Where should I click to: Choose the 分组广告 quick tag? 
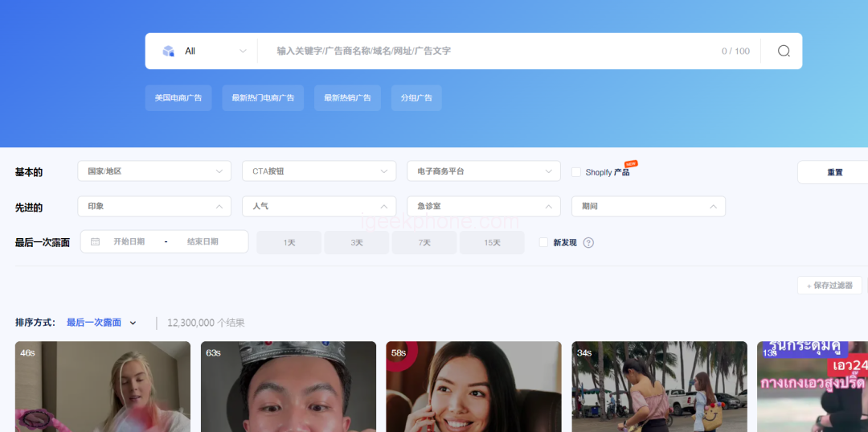click(x=416, y=98)
